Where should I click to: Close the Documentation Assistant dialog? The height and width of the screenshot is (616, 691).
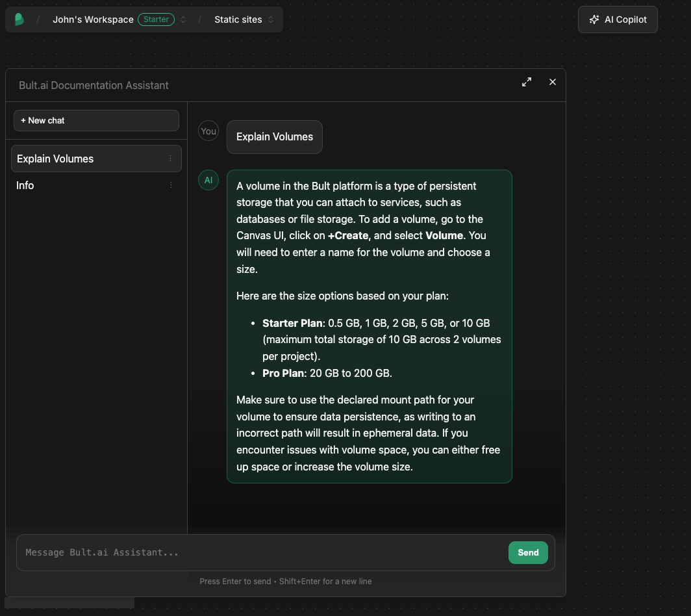point(552,82)
